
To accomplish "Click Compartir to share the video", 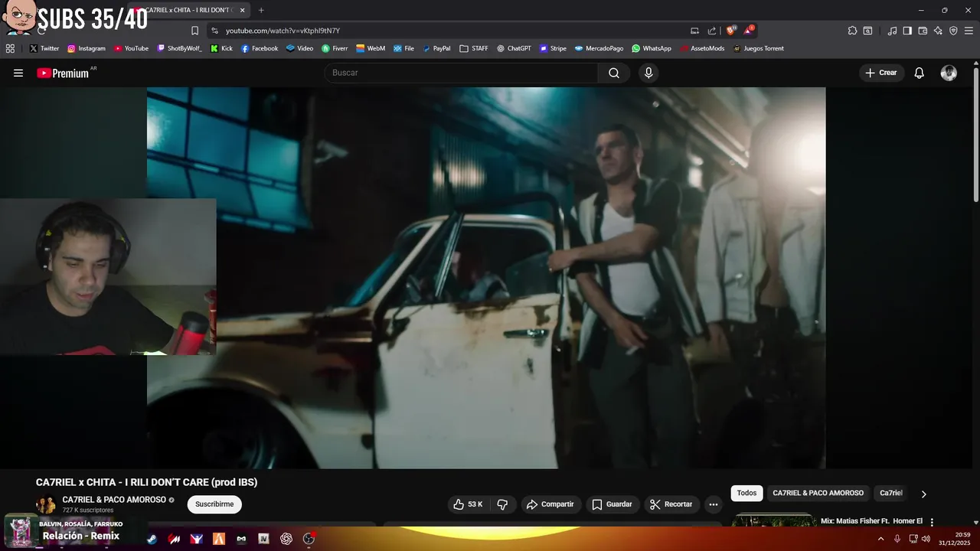I will coord(550,504).
